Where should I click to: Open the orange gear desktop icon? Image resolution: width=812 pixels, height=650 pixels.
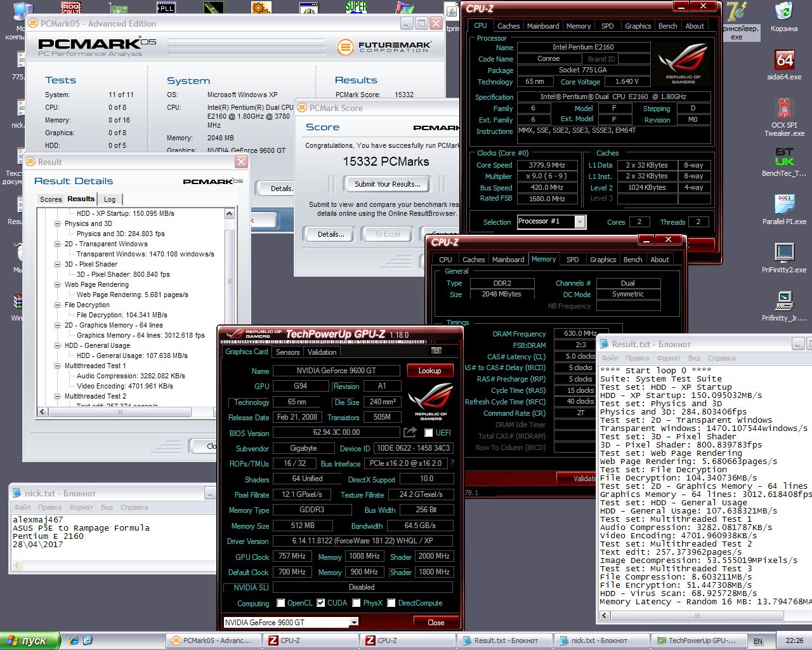261,7
